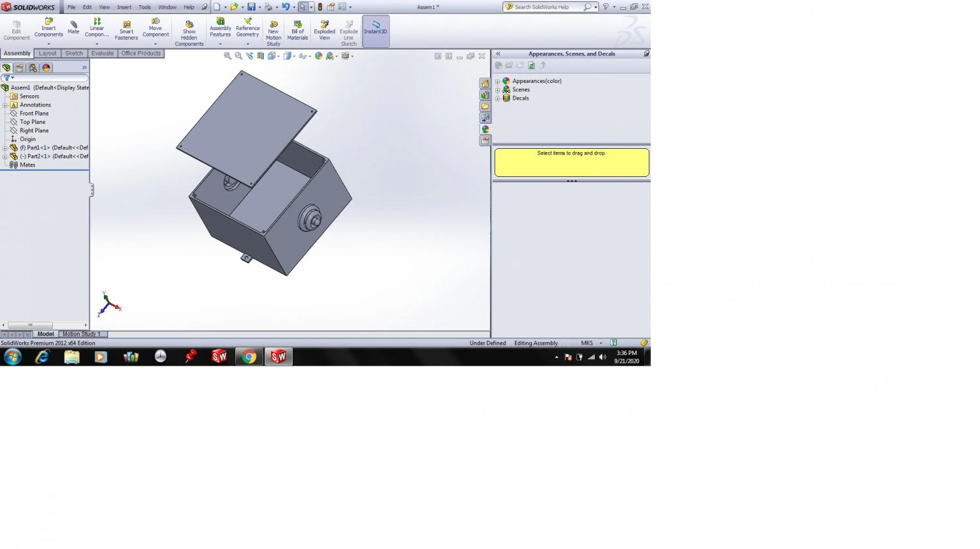
Task: Click the Undo icon
Action: pyautogui.click(x=286, y=7)
